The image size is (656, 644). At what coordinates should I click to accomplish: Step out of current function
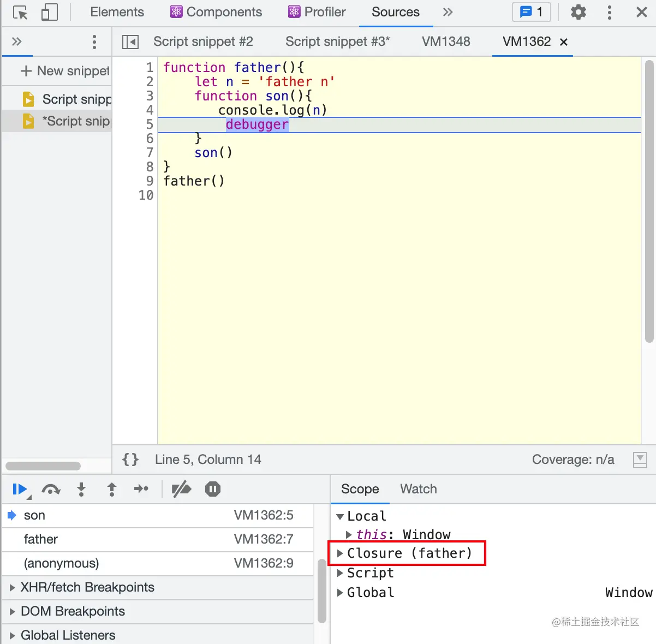(112, 490)
